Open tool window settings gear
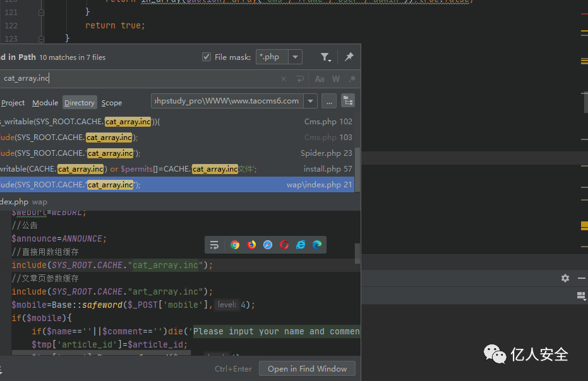This screenshot has width=588, height=381. [565, 278]
